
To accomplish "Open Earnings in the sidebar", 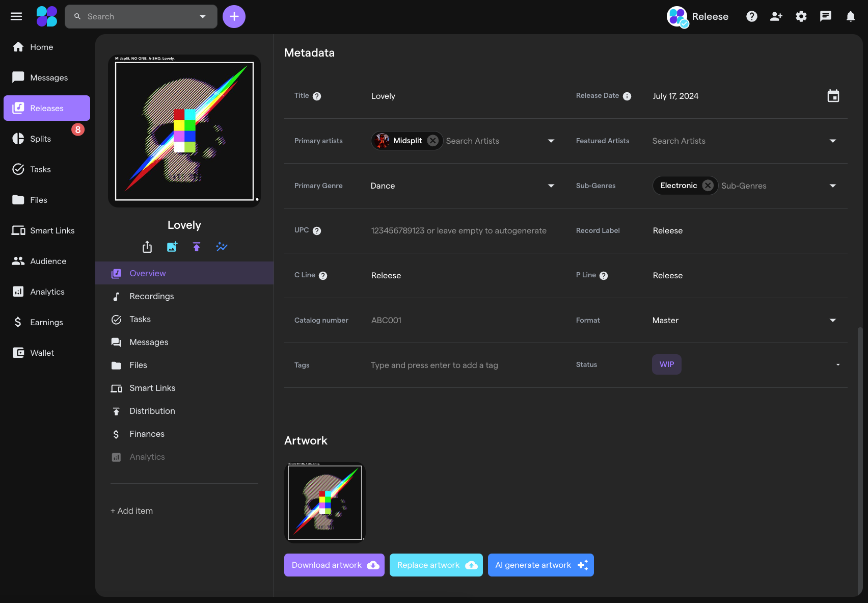I will pyautogui.click(x=47, y=322).
